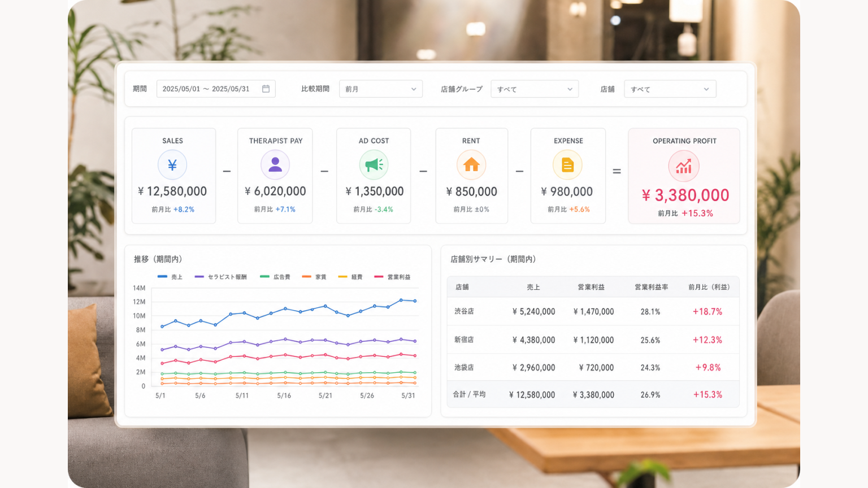Toggle the セラピスト報酬 legend series

click(x=220, y=277)
